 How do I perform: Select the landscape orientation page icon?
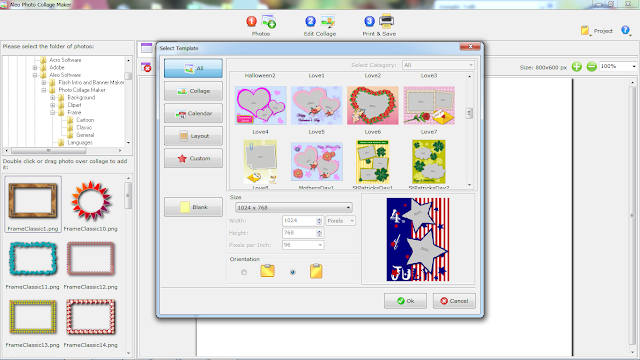pos(267,271)
